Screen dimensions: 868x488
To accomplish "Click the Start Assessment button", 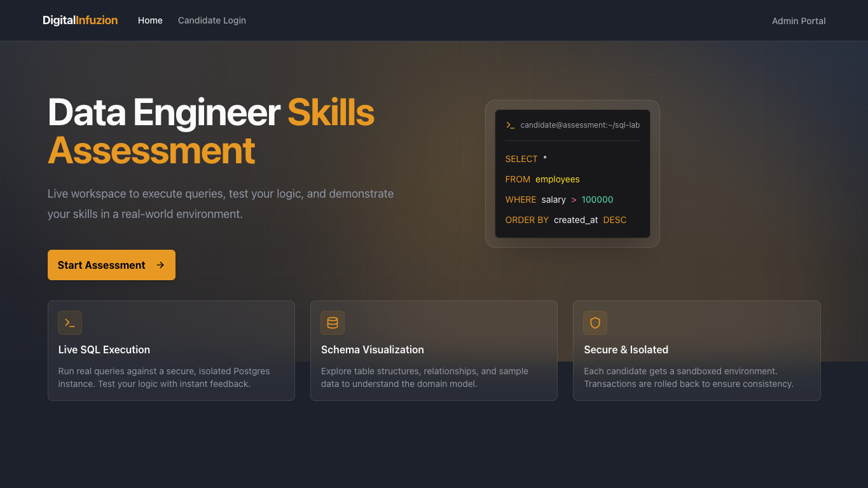I will coord(111,265).
